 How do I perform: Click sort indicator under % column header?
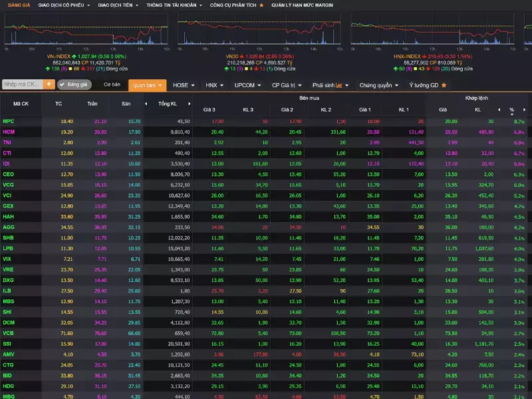point(512,114)
